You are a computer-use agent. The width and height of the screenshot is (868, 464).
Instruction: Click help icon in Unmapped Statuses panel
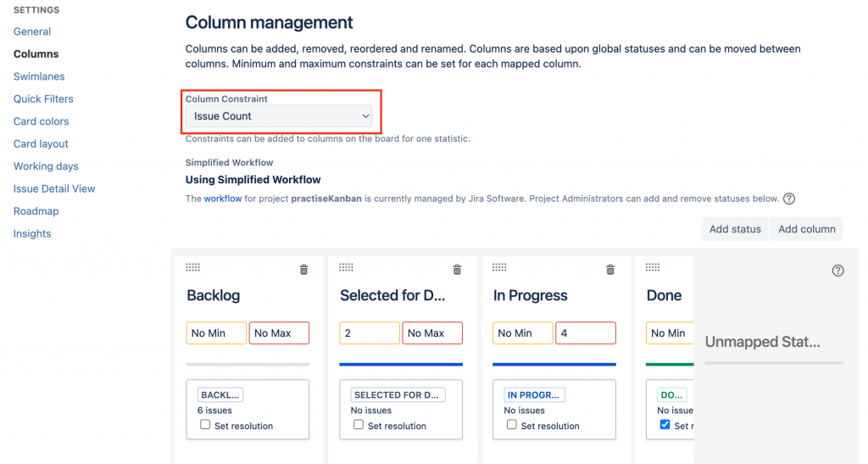[838, 271]
